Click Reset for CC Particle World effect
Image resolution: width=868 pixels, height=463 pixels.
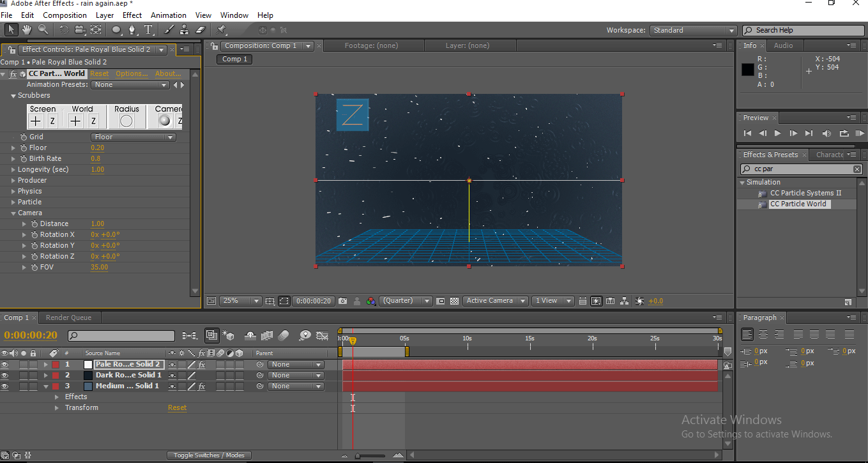click(x=99, y=74)
